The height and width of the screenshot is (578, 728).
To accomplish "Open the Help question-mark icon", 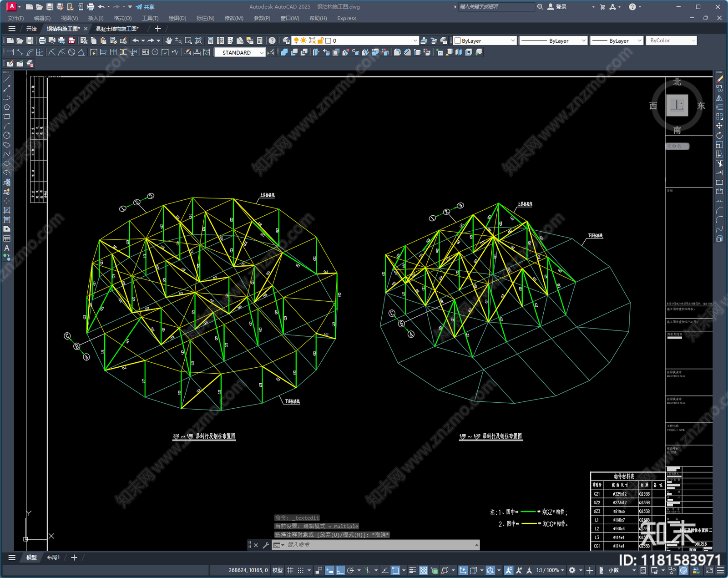I will pyautogui.click(x=272, y=41).
